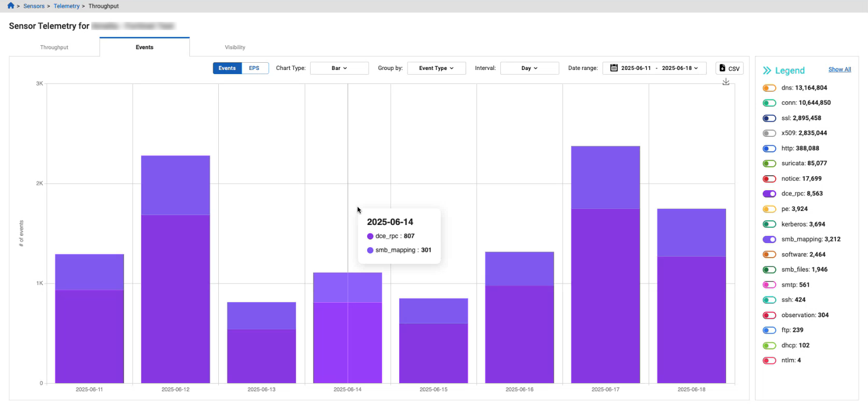Enable the kerberos legend toggle

tap(769, 224)
